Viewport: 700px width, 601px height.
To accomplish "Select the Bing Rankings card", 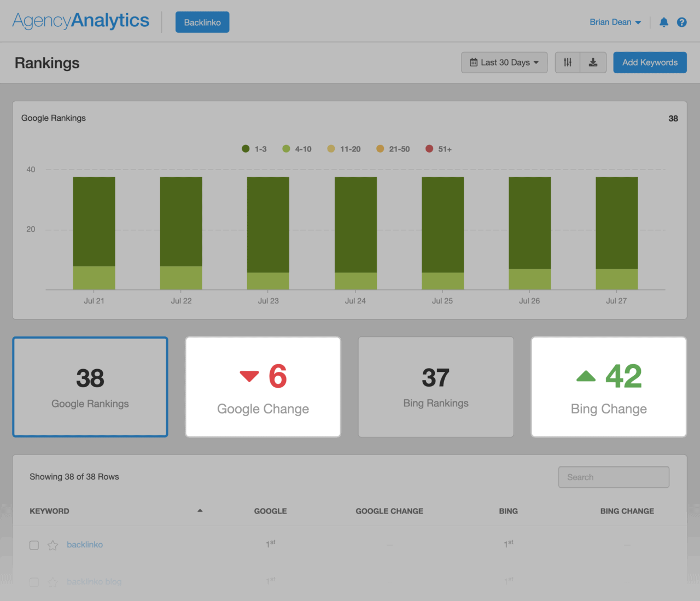I will click(x=435, y=387).
